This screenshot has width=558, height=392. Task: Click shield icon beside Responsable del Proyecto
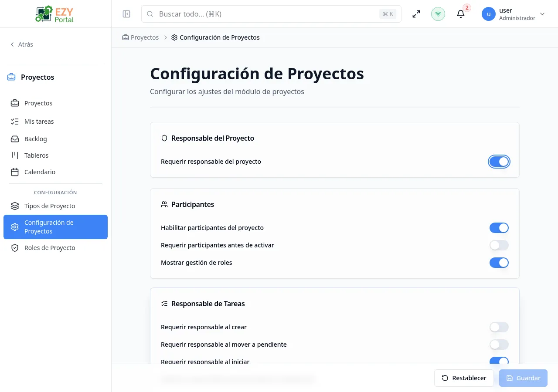(x=164, y=138)
